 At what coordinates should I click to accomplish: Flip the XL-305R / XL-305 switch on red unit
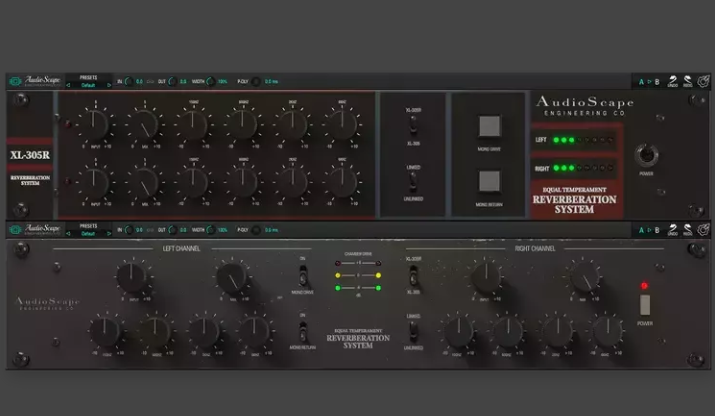(413, 126)
